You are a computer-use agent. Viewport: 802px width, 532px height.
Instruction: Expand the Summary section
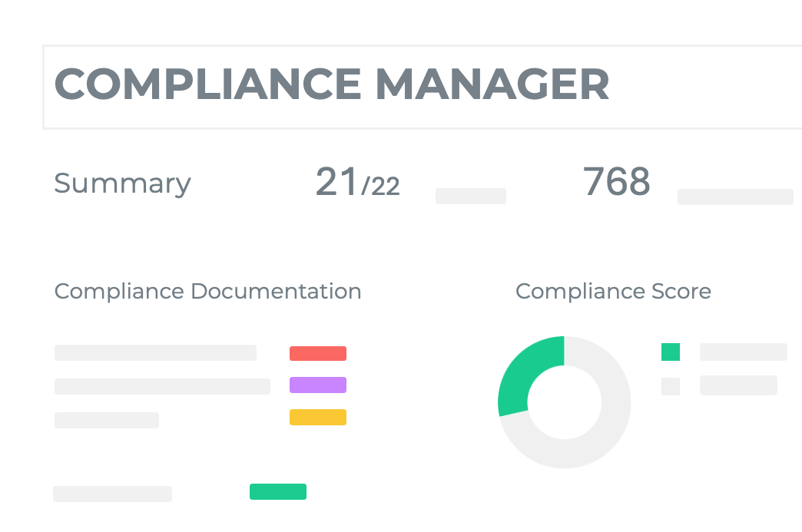[x=122, y=183]
